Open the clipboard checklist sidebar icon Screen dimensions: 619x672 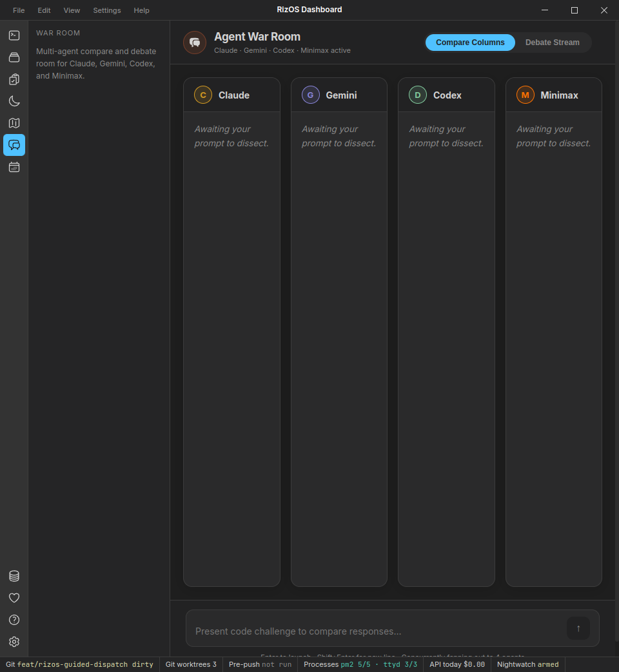[14, 79]
